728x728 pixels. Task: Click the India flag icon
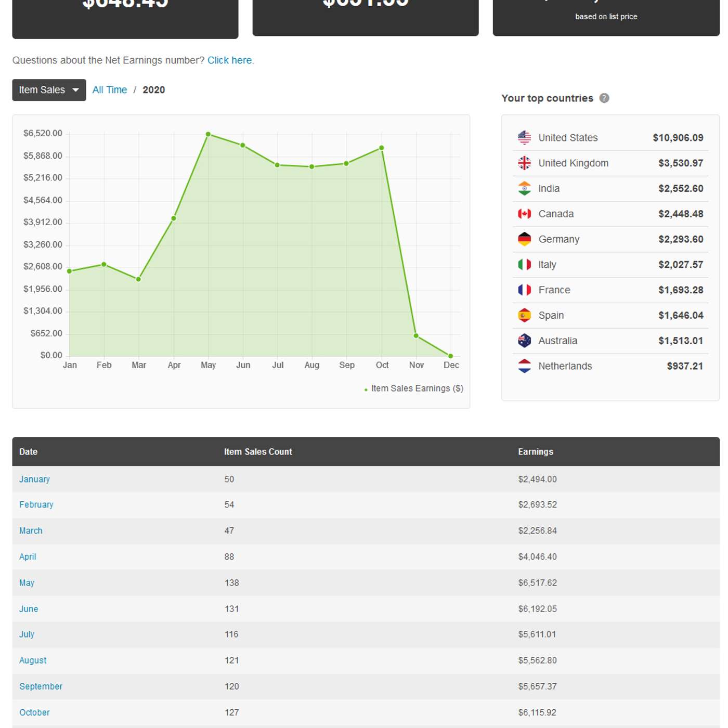coord(524,188)
